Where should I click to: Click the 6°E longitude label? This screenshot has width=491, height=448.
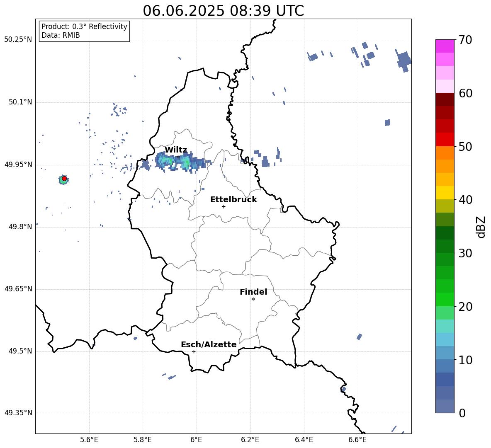tap(196, 440)
